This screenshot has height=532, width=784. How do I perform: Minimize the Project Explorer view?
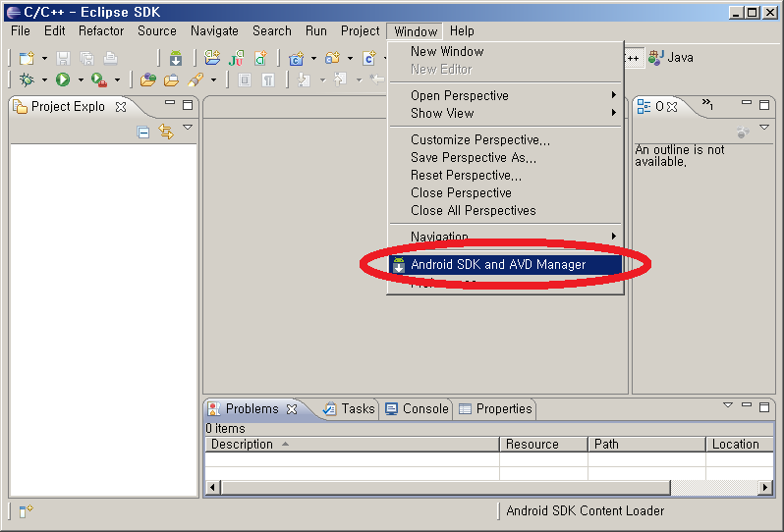(170, 103)
